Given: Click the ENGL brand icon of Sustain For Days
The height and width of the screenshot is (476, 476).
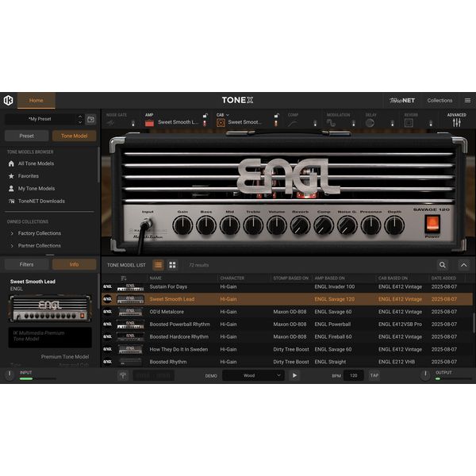Looking at the screenshot, I should pyautogui.click(x=107, y=286).
